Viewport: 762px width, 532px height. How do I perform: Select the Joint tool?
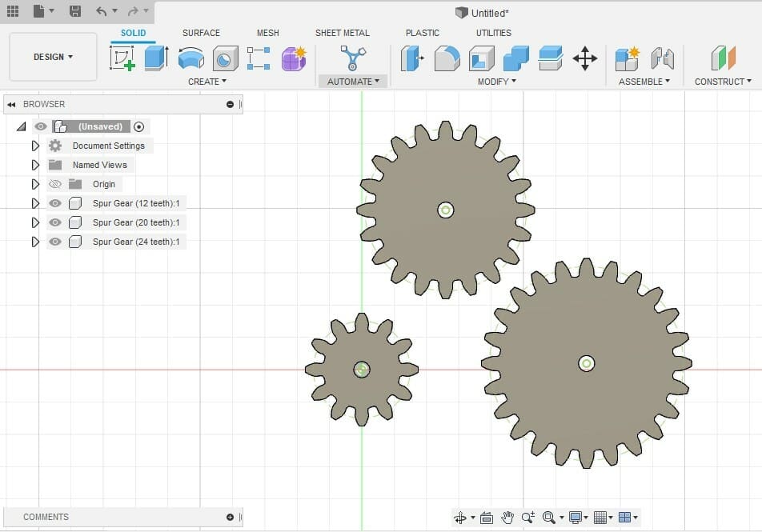click(x=663, y=58)
